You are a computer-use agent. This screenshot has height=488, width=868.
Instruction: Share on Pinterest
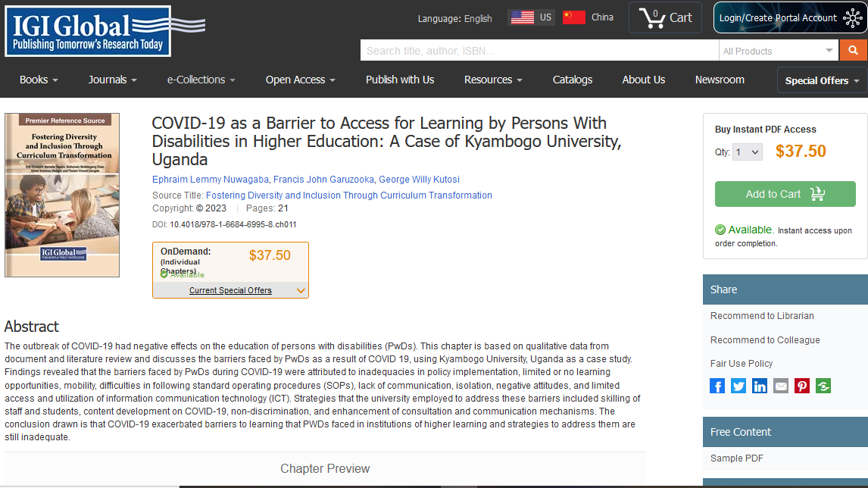click(x=802, y=386)
